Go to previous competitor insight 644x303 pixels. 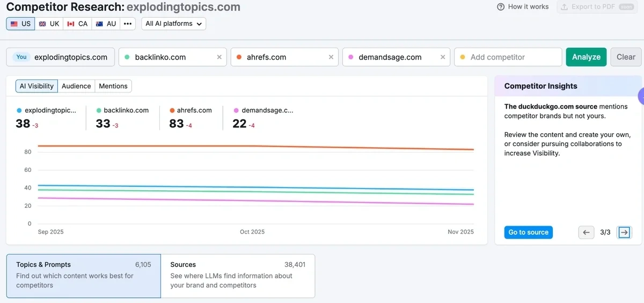click(586, 232)
